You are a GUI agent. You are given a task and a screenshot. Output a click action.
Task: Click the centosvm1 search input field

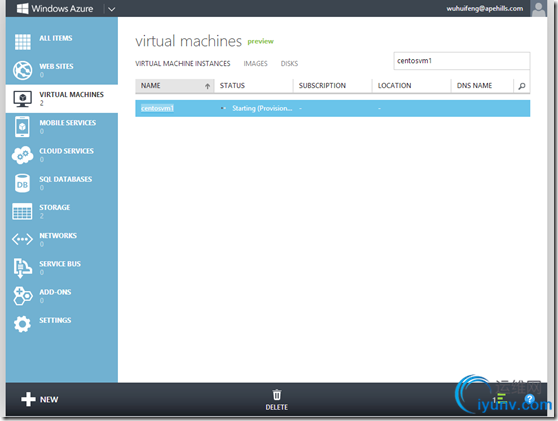[462, 61]
